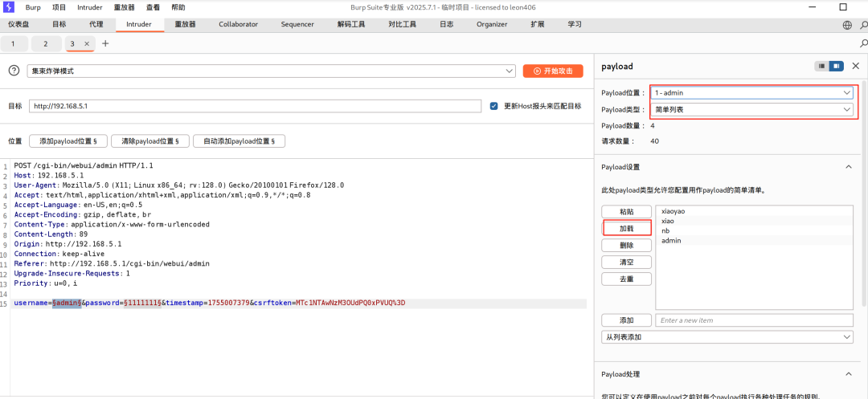
Task: Switch to the 对比工具 tab
Action: [x=402, y=24]
